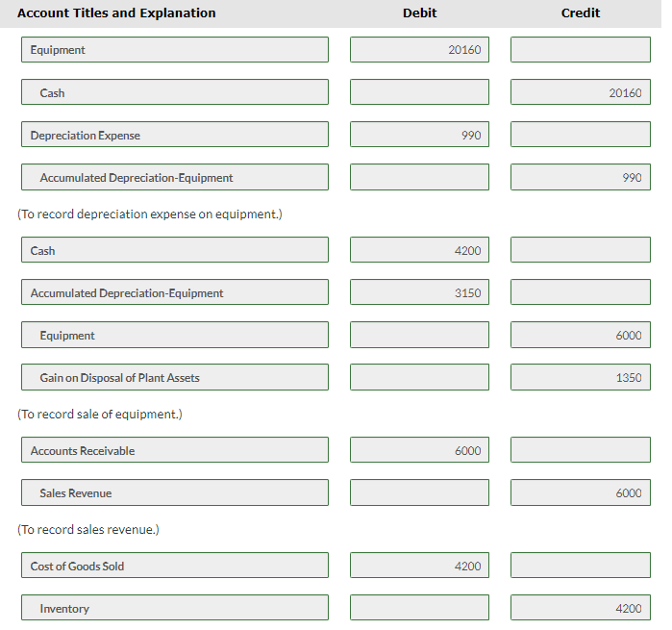This screenshot has width=672, height=630.
Task: Click the empty credit field beside Cost of Goods Sold
Action: click(x=581, y=566)
